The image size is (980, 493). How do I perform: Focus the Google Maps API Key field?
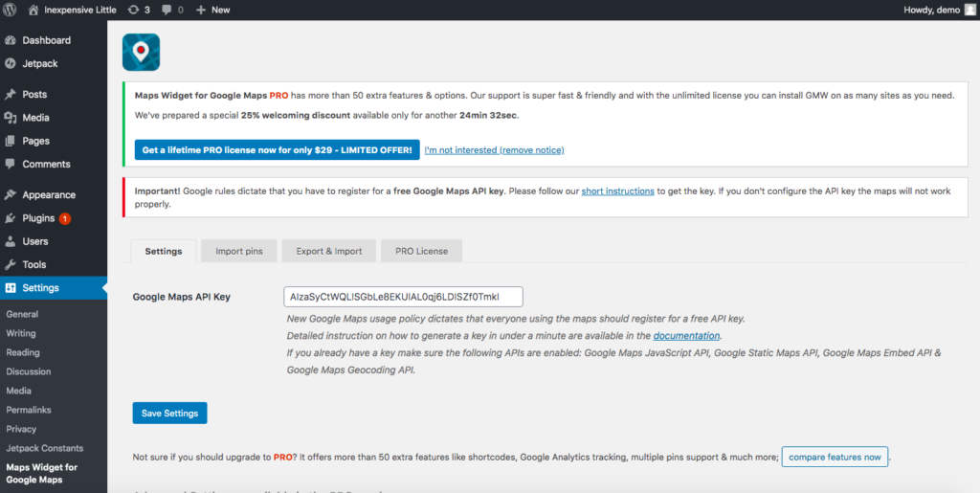point(403,297)
